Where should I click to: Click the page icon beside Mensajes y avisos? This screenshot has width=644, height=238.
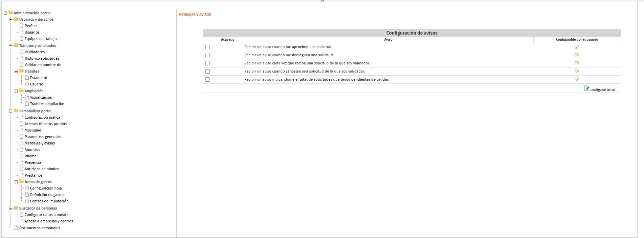[x=22, y=143]
